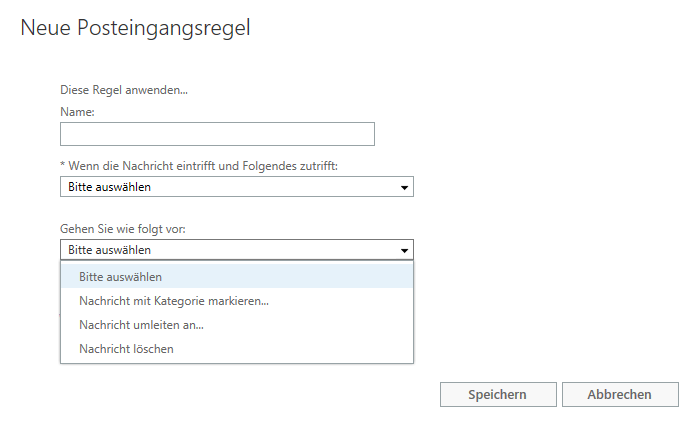
Task: Open the condition dropdown under 'Wenn die Nachricht eintrifft'
Action: (x=237, y=187)
